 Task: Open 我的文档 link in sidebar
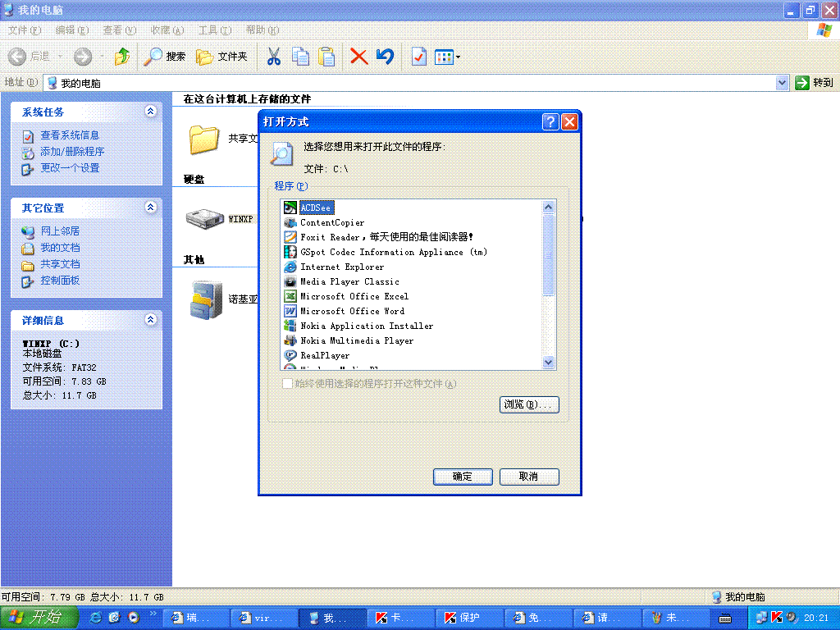coord(60,248)
